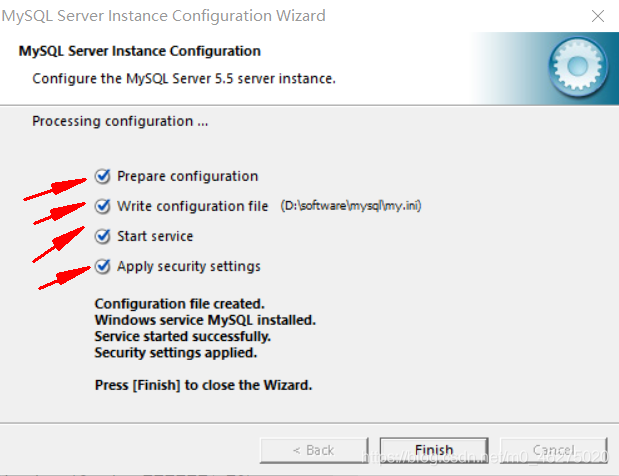Click the Configure MySQL Server 5.5 subtitle
The height and width of the screenshot is (476, 619).
[184, 78]
